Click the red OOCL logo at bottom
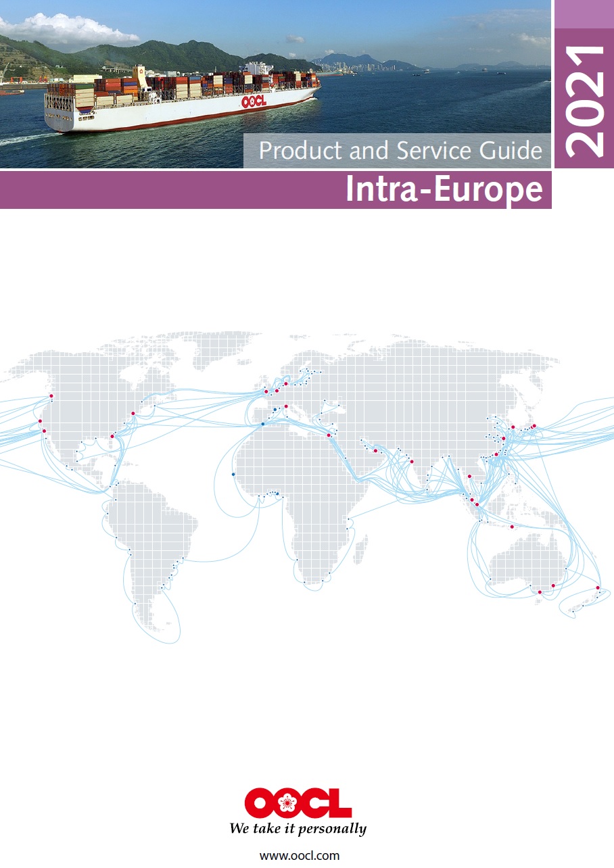 (298, 803)
